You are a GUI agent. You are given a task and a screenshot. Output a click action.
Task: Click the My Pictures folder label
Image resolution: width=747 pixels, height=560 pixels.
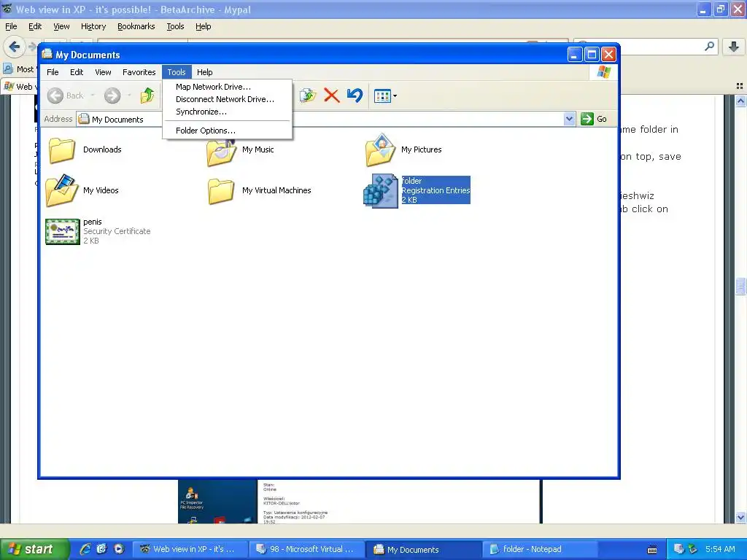click(421, 149)
